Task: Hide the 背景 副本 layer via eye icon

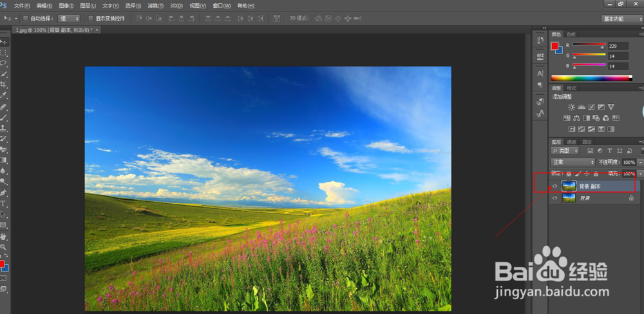Action: click(555, 186)
